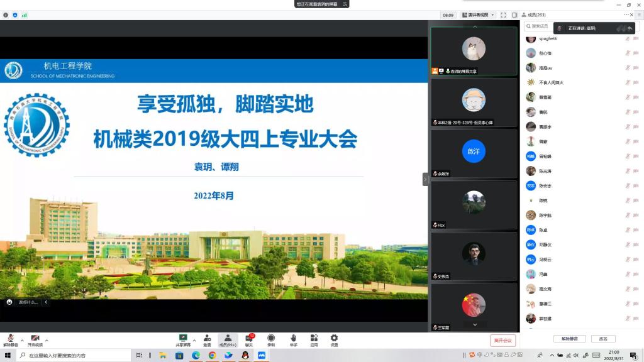Image resolution: width=644 pixels, height=362 pixels.
Task: Open the invite (邀请) option
Action: 207,339
